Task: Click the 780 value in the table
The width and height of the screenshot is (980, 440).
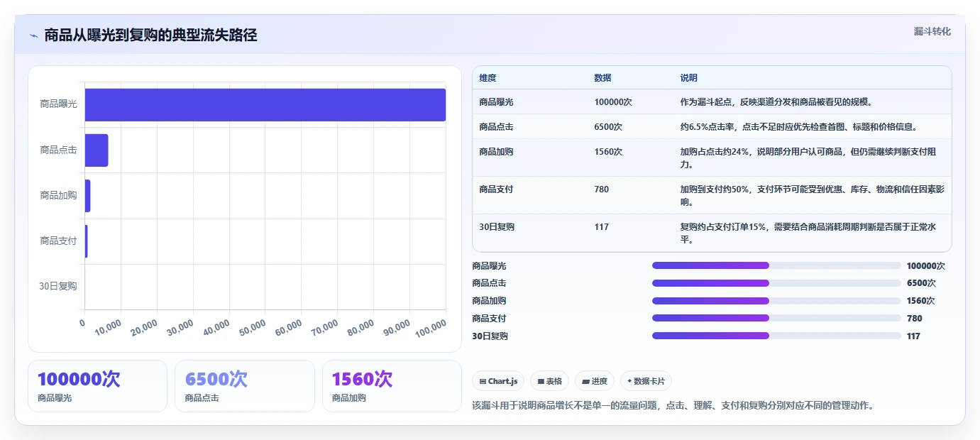Action: 601,189
